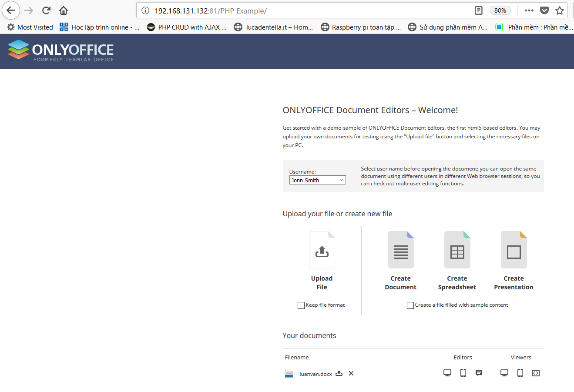
Task: Click the ONLYOFFICE logo in the header
Action: point(61,51)
